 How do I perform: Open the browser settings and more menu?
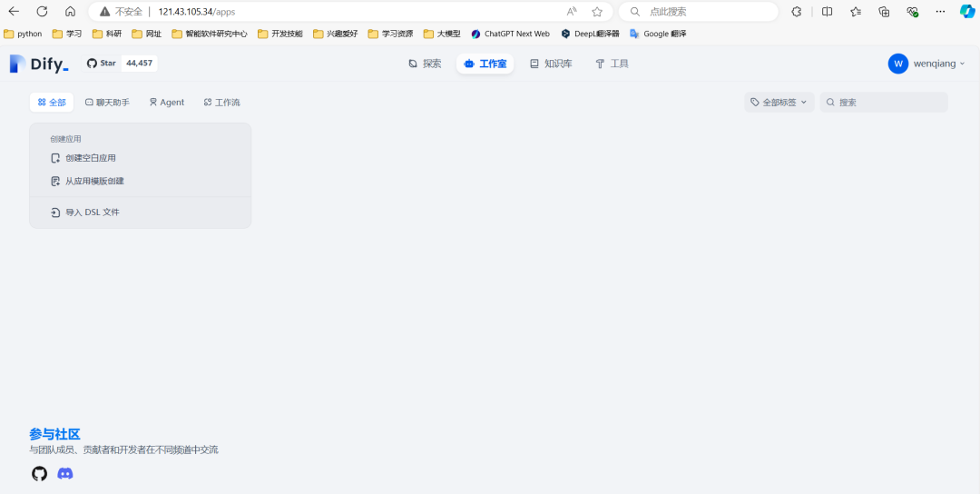tap(941, 11)
